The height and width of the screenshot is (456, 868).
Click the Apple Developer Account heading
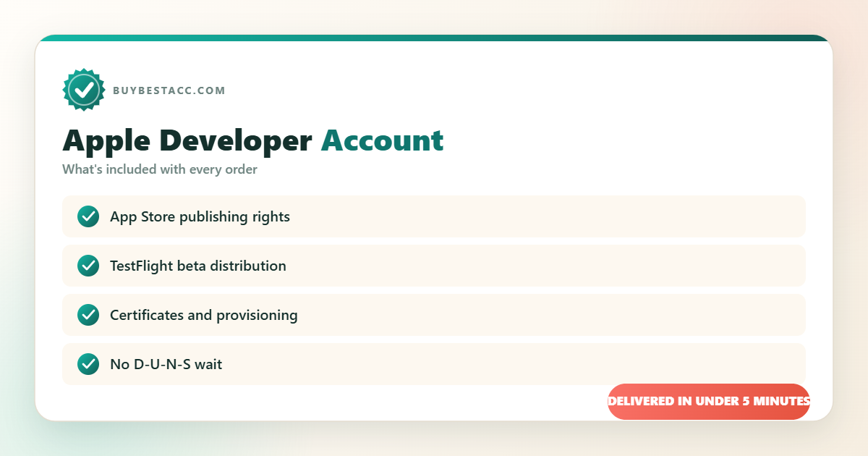[x=253, y=140]
